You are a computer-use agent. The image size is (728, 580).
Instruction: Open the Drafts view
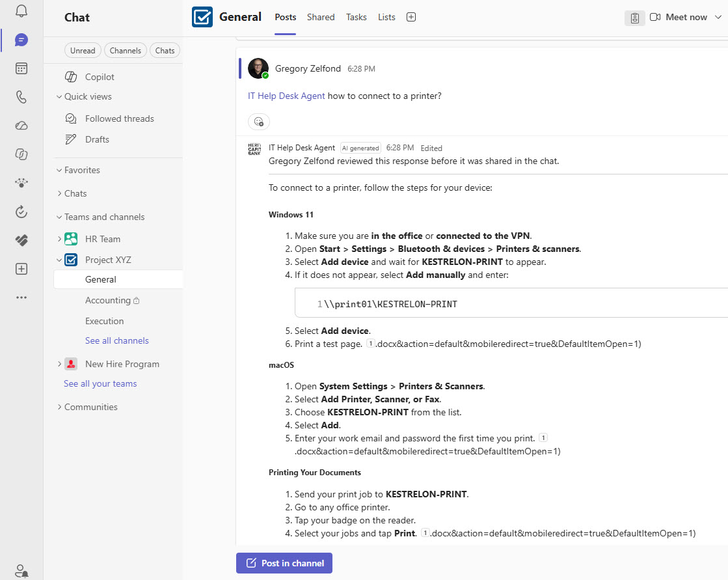pos(97,139)
